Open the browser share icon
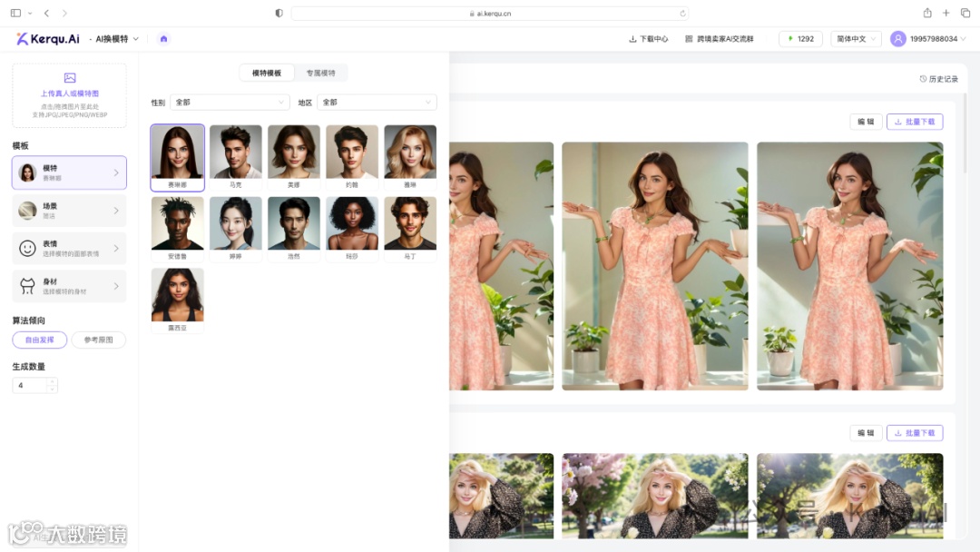The height and width of the screenshot is (552, 980). [927, 13]
